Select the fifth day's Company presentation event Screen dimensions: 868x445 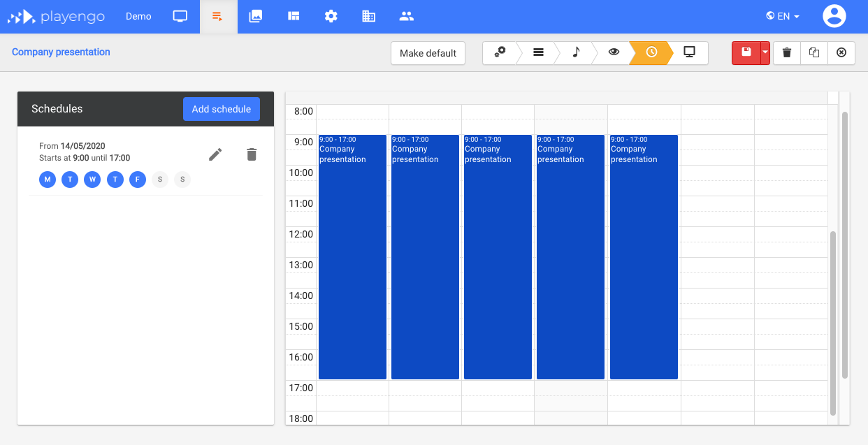[644, 257]
